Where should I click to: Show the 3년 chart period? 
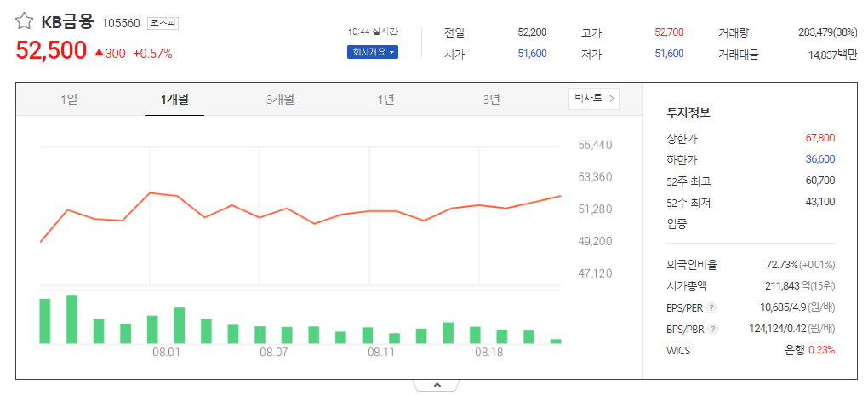491,100
